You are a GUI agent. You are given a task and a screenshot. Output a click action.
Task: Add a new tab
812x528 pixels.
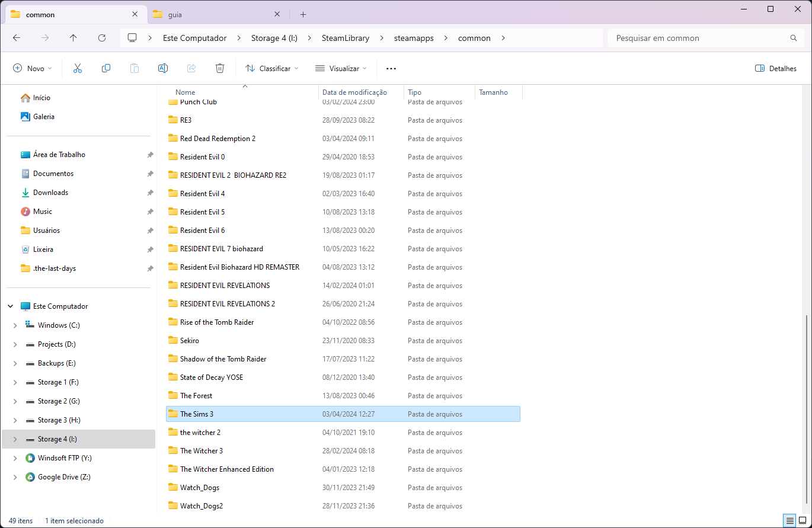(303, 14)
